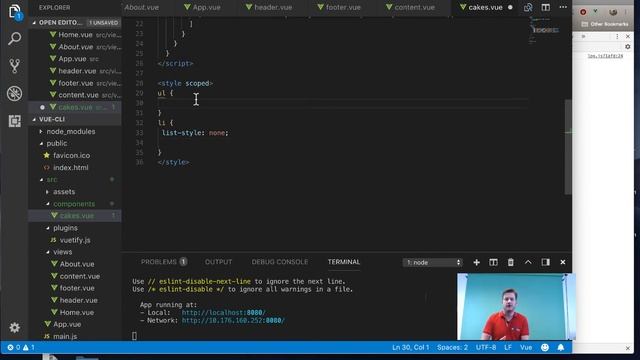Open 'Other Bookmarks' in browser window
640x360 pixels.
pyautogui.click(x=604, y=24)
